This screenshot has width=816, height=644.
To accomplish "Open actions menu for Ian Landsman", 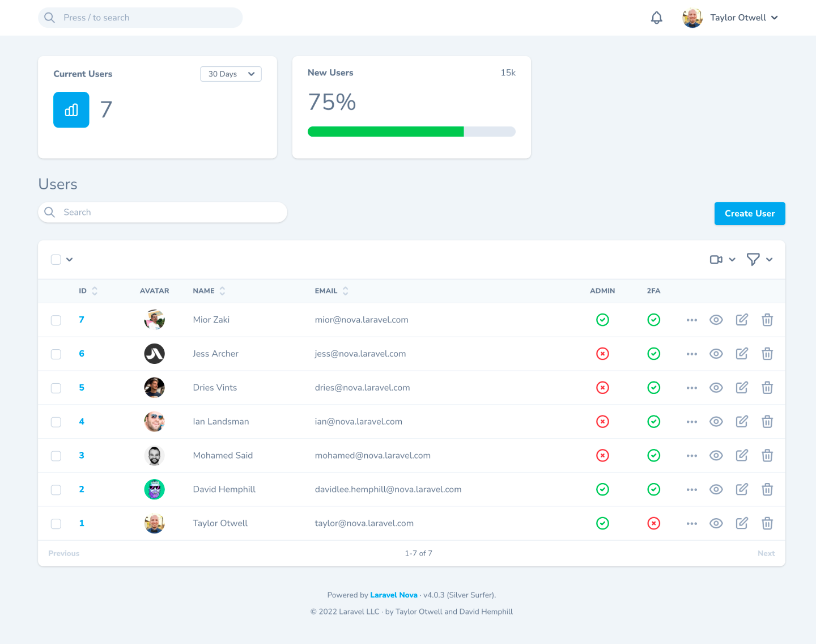I will pyautogui.click(x=691, y=422).
